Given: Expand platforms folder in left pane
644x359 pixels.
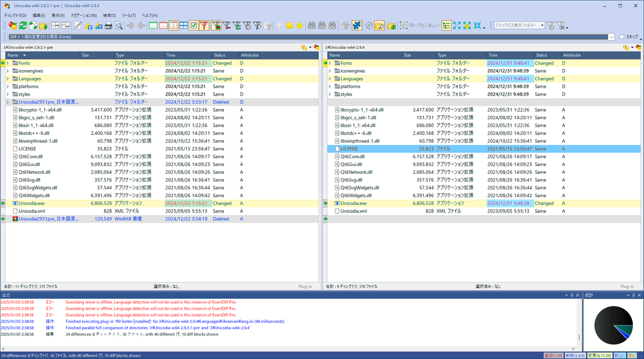Looking at the screenshot, I should tap(8, 86).
